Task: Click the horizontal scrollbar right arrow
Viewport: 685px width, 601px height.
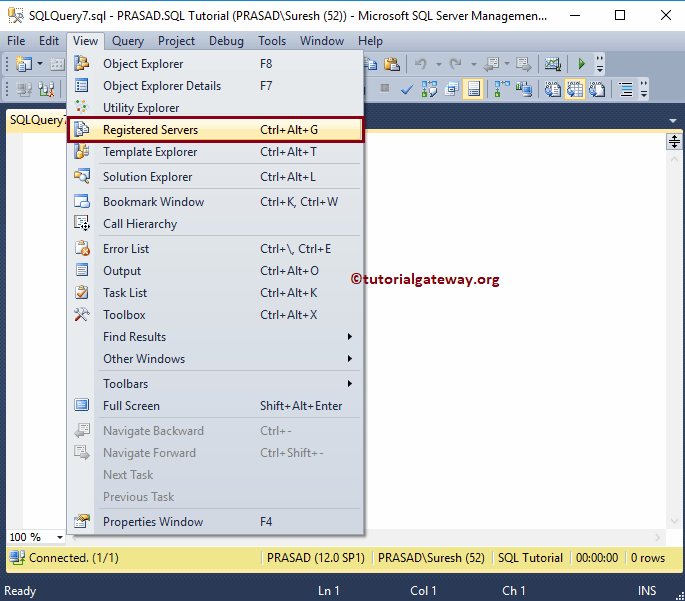Action: (x=657, y=537)
